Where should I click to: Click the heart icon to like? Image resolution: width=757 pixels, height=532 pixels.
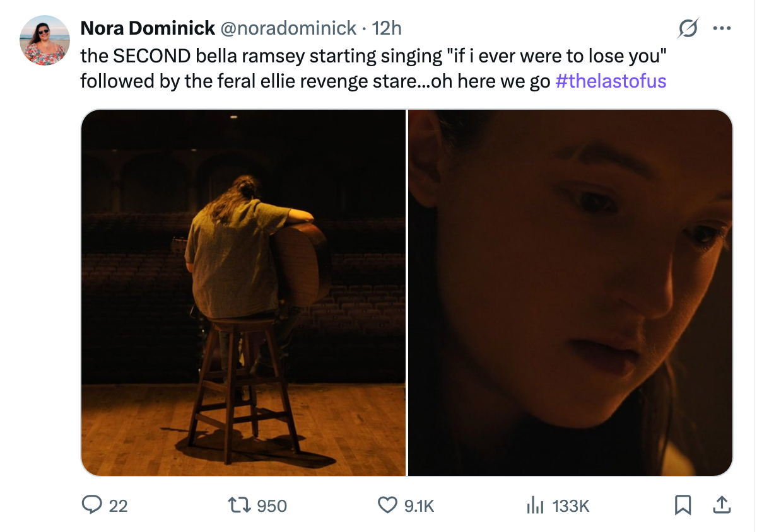(387, 506)
